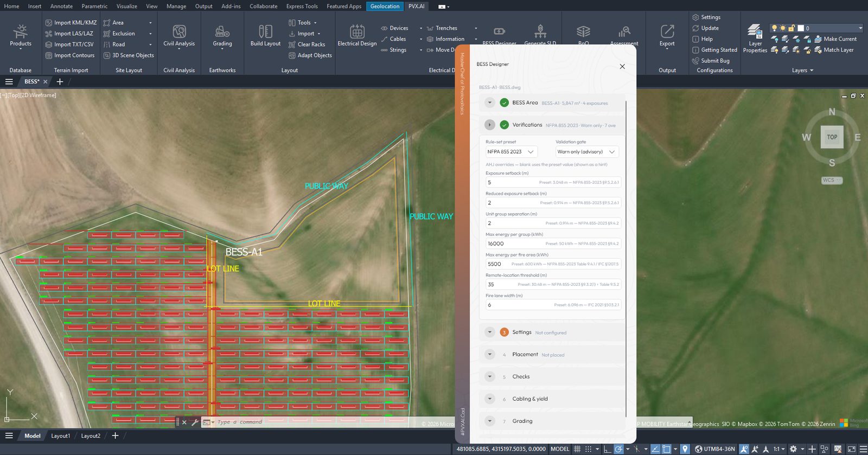This screenshot has height=455, width=868.
Task: Click the Clear Racks button
Action: [x=307, y=44]
